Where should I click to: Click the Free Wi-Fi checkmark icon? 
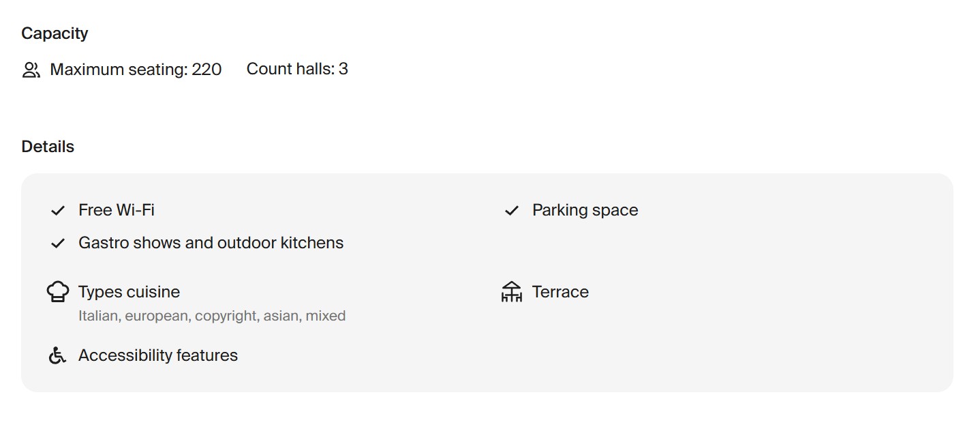click(x=58, y=211)
